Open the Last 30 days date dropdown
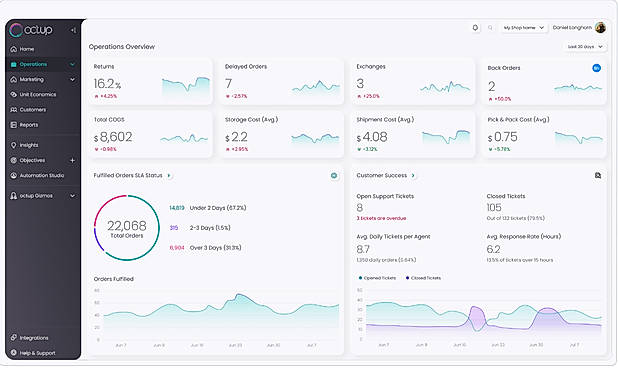 [585, 46]
